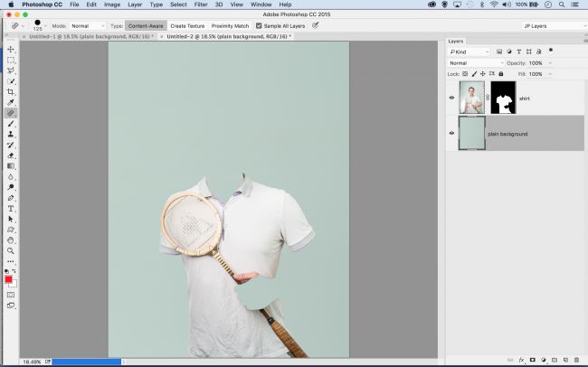Select the Pen tool
Viewport: 588px width, 367px height.
click(x=11, y=198)
